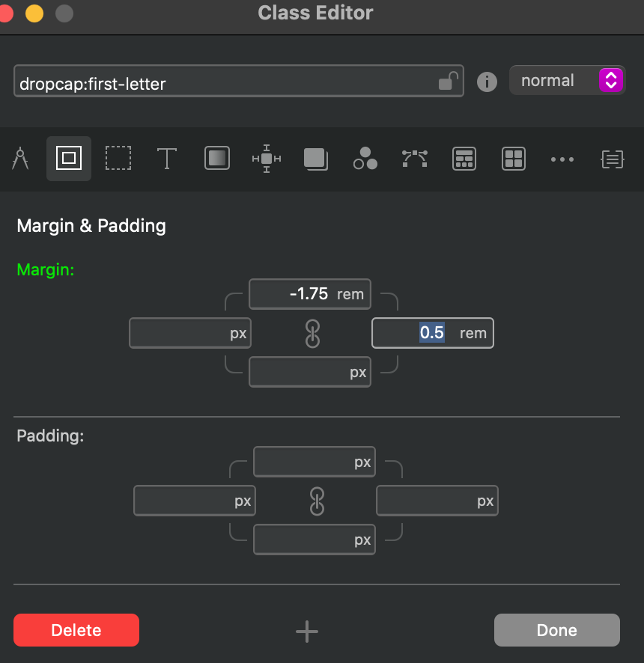Open the gradient background settings icon
The width and height of the screenshot is (644, 663).
point(217,159)
